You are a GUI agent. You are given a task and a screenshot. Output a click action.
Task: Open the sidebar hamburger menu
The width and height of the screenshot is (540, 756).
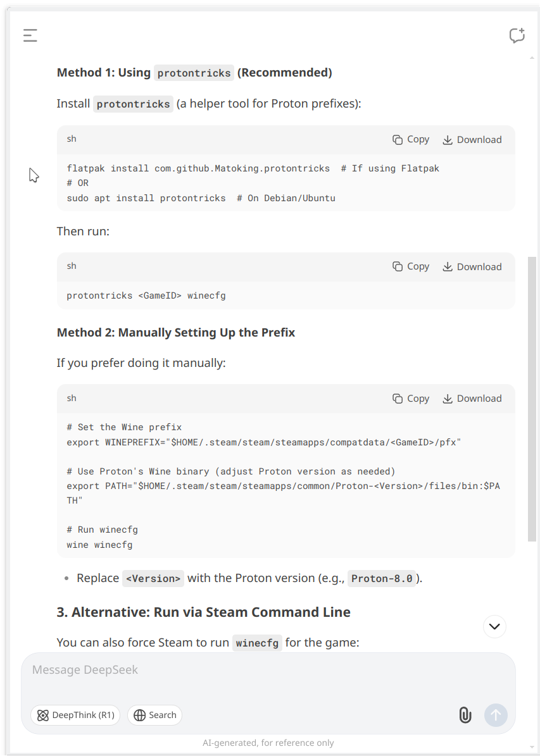click(30, 35)
